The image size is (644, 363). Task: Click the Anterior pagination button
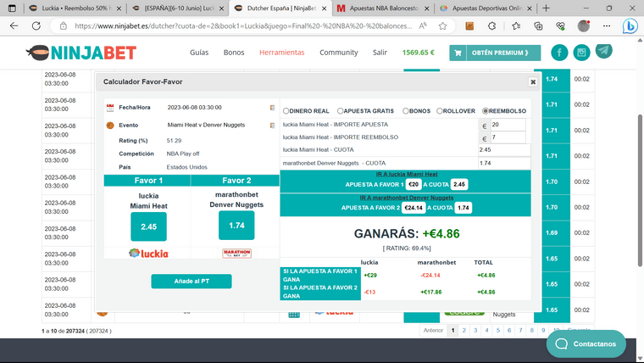433,330
